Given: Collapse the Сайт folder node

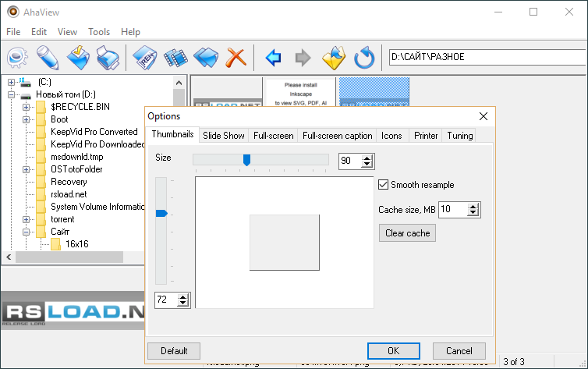Looking at the screenshot, I should 26,232.
